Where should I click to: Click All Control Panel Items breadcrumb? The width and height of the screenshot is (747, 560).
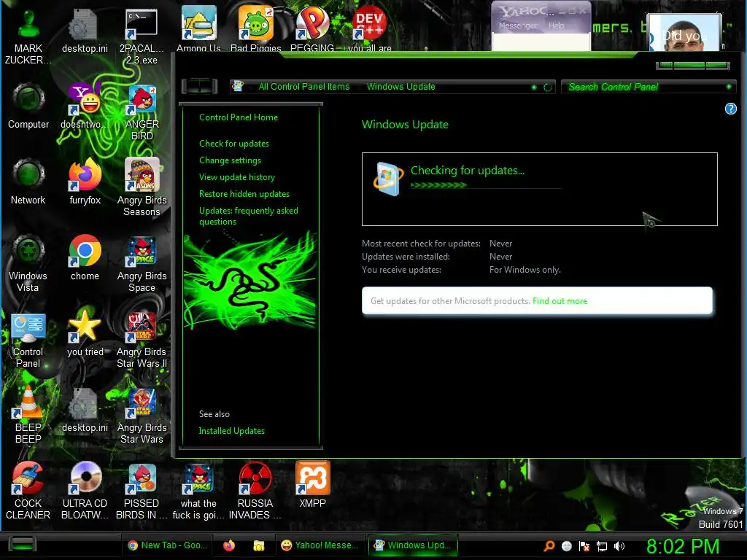[304, 87]
